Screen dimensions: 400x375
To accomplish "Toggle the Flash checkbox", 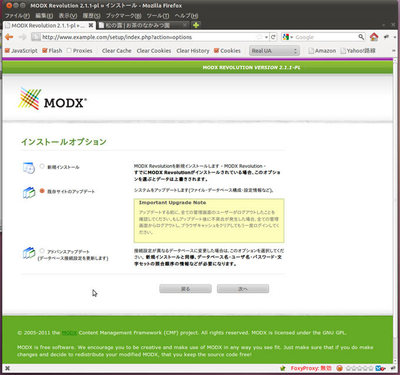I will point(45,51).
